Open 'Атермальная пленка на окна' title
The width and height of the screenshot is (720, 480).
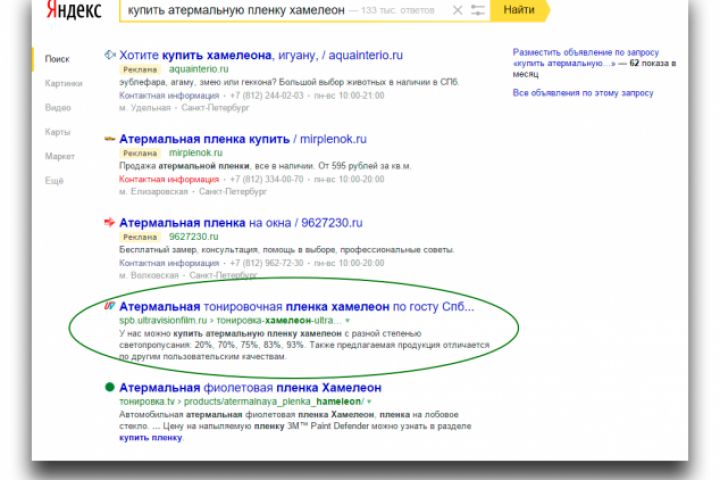(241, 223)
